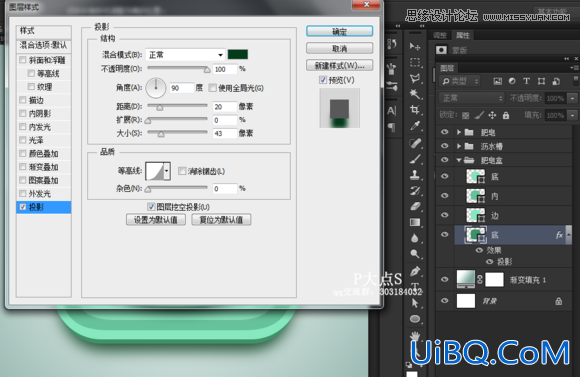Image resolution: width=580 pixels, height=377 pixels.
Task: Click the 复位为默认值 button
Action: [x=221, y=220]
